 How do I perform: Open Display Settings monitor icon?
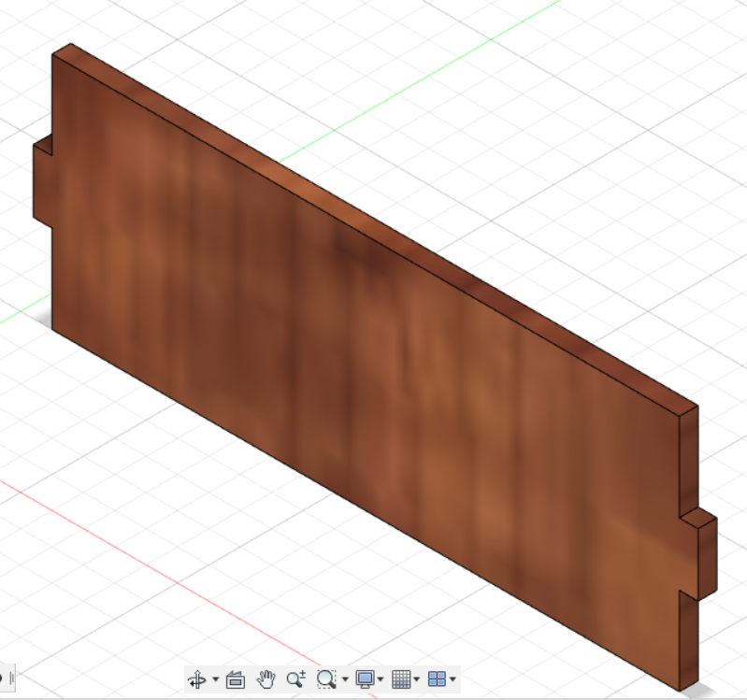coord(366,679)
